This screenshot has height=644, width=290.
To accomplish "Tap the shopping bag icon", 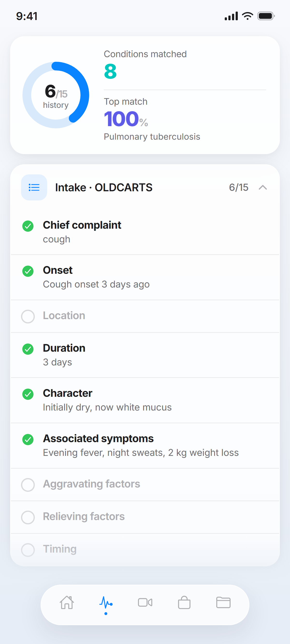I will (184, 602).
